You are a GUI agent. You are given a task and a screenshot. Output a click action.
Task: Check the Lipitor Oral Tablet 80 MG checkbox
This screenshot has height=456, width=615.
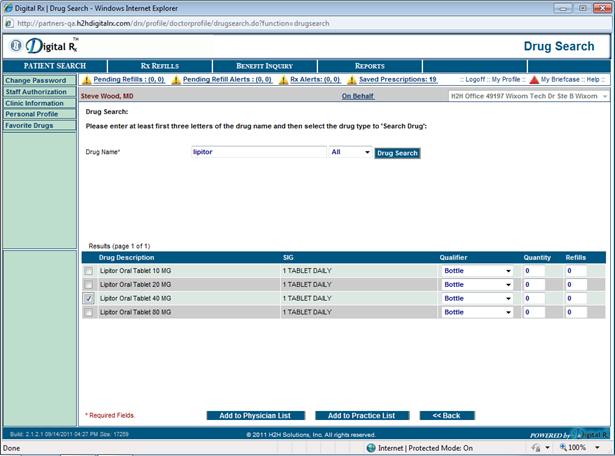point(90,313)
